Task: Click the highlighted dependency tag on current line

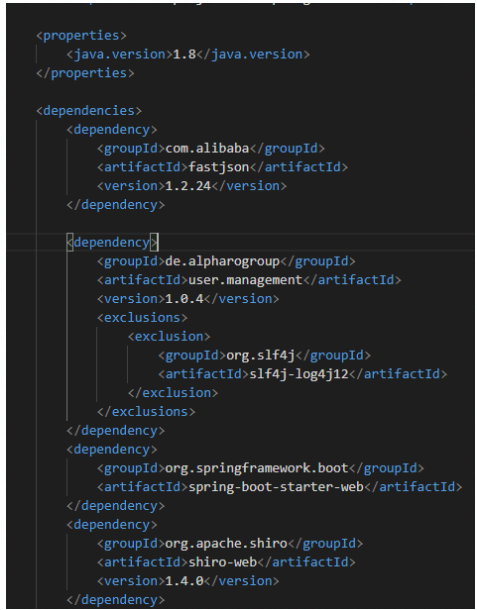Action: 112,242
